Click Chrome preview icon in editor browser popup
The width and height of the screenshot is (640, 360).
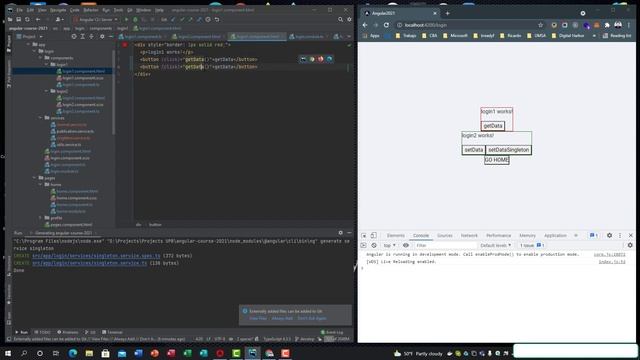[312, 59]
